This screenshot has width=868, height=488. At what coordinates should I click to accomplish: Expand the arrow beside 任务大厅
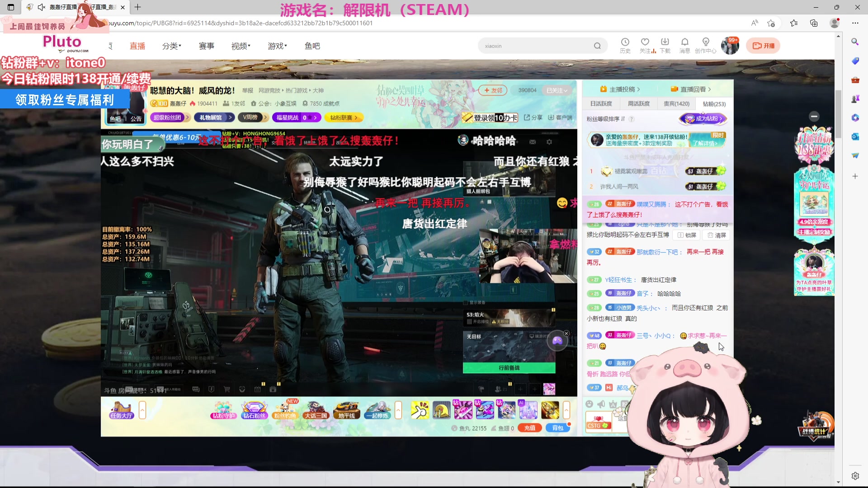click(x=142, y=410)
